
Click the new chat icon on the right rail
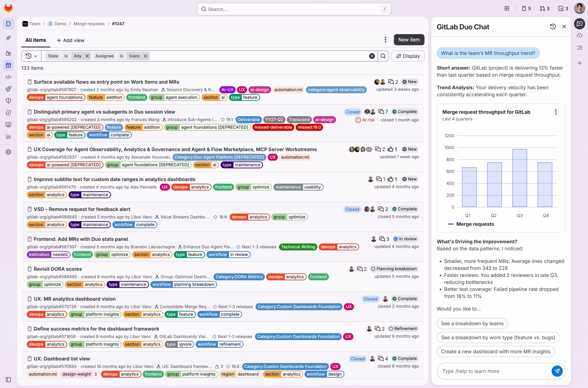579,24
